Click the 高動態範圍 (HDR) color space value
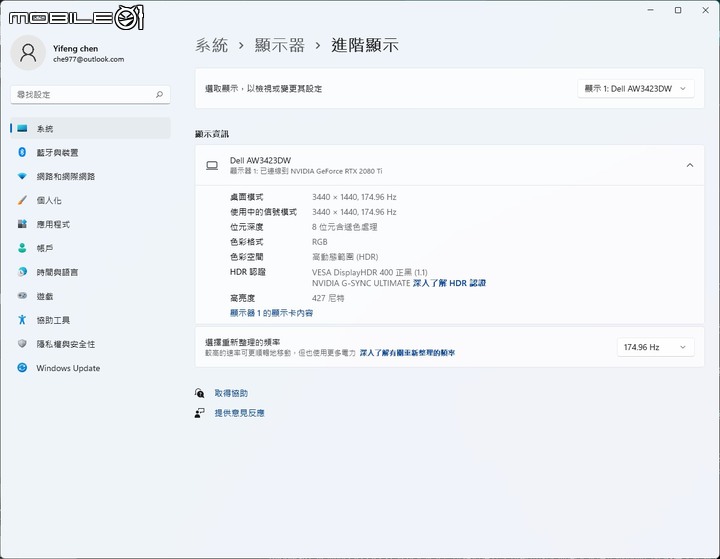 345,257
